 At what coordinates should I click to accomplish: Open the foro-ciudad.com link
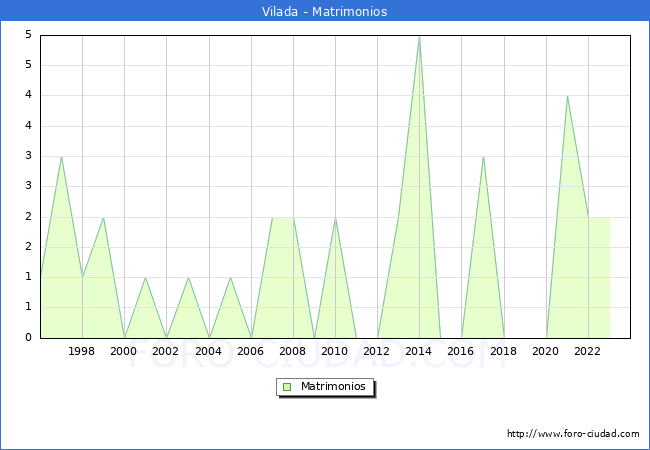coord(573,434)
